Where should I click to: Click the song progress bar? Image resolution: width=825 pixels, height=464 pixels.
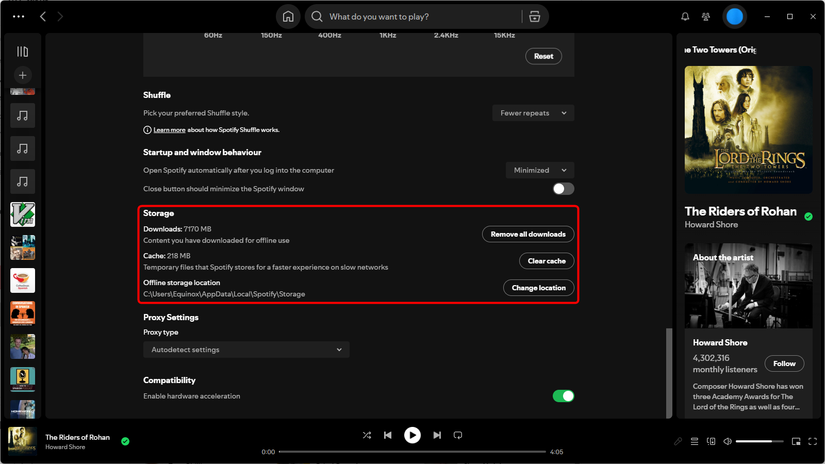(x=412, y=451)
